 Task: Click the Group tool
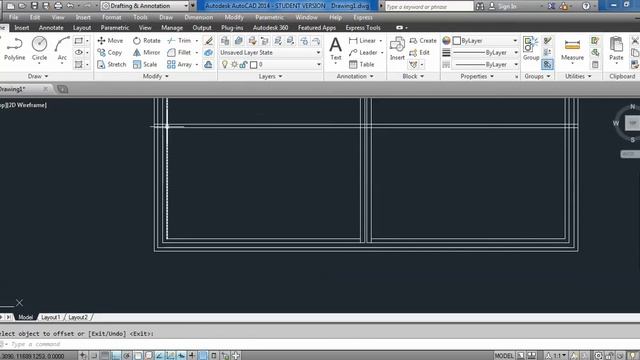pos(531,49)
